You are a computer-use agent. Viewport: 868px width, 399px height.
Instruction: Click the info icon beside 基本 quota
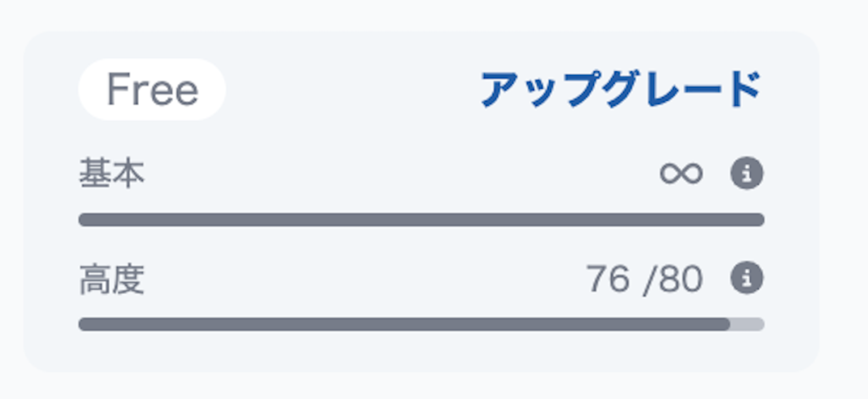tap(747, 174)
